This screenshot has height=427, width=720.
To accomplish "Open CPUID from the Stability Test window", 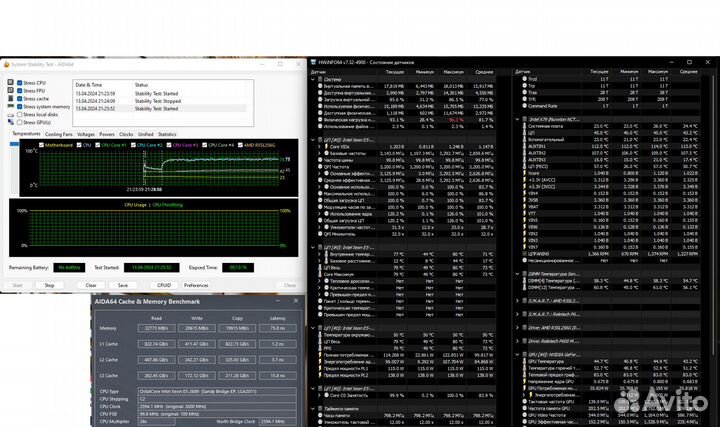I will click(164, 285).
